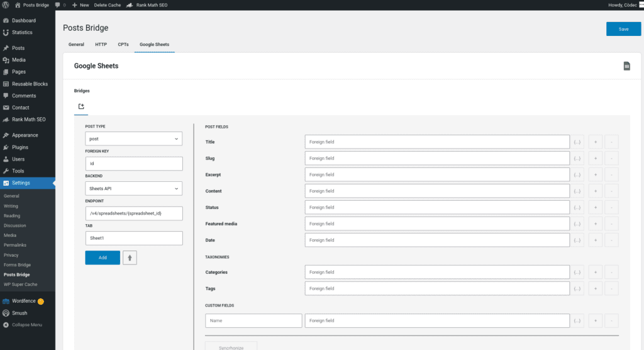Click Delete Cache in admin bar
The width and height of the screenshot is (644, 350).
tap(107, 5)
